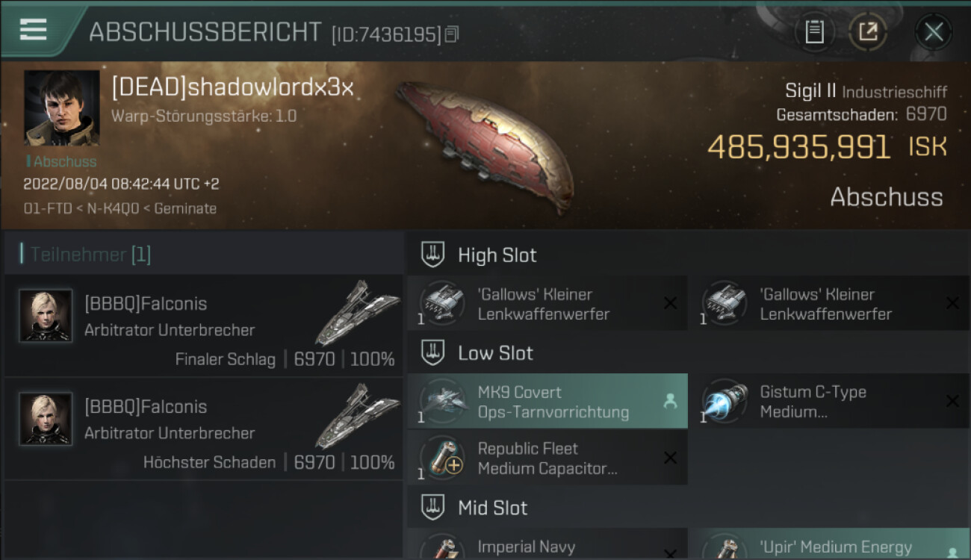This screenshot has height=560, width=971.
Task: Click Gistum C-Type Medium module icon
Action: (x=726, y=402)
